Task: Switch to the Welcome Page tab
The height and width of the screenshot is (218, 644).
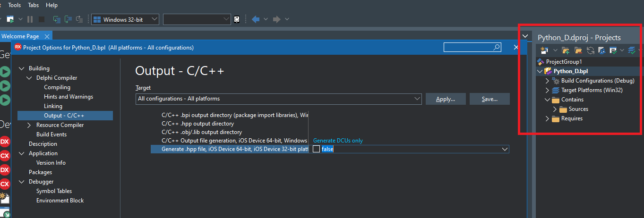Action: click(x=20, y=36)
